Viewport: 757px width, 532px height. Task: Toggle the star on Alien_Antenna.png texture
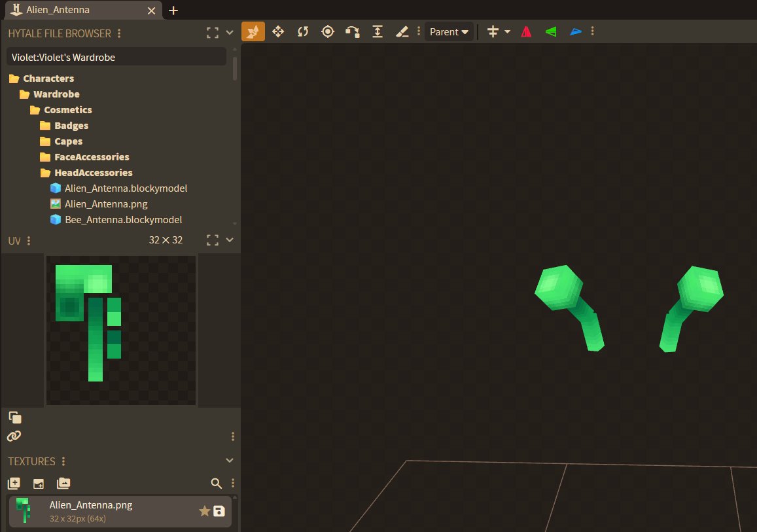204,511
